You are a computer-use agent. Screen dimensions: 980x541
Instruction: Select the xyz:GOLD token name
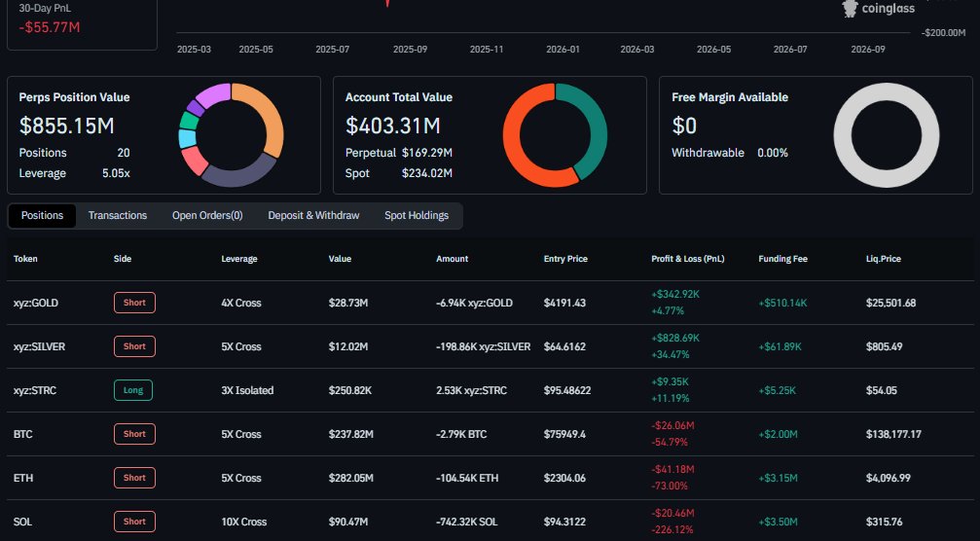point(36,303)
